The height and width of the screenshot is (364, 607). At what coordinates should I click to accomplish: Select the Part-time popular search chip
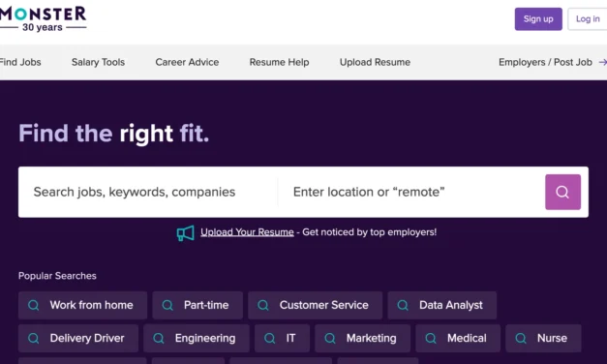tap(197, 305)
